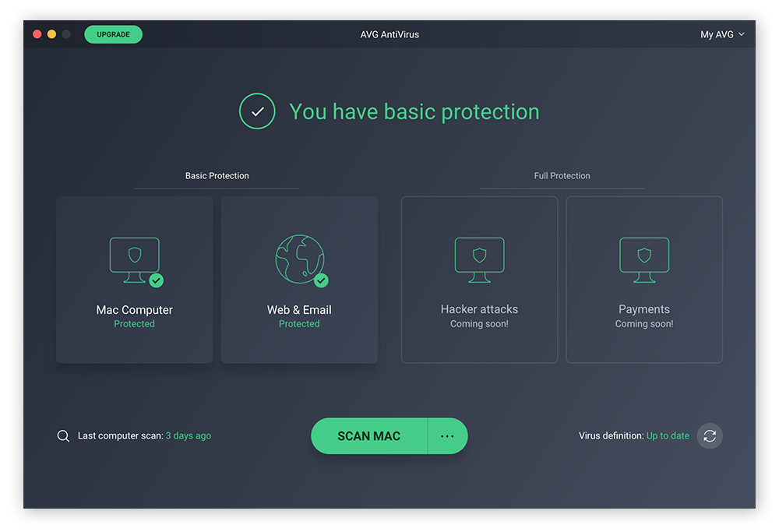This screenshot has width=779, height=532.
Task: Start a scan with SCAN MAC button
Action: pos(369,436)
